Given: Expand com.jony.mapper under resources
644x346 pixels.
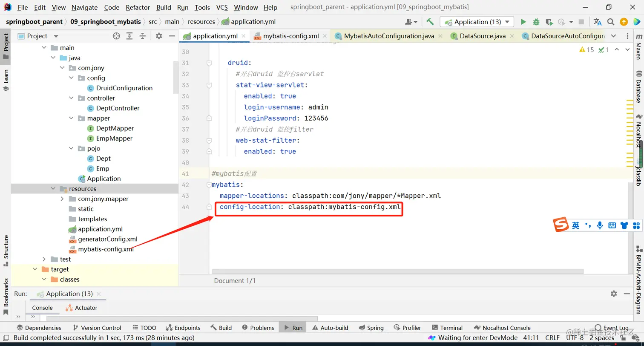Looking at the screenshot, I should pyautogui.click(x=62, y=199).
